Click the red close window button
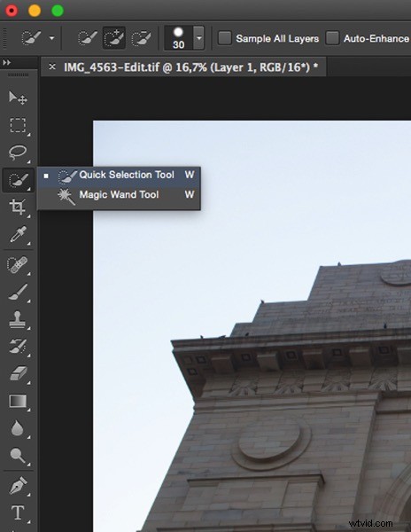The width and height of the screenshot is (411, 532). click(x=12, y=11)
